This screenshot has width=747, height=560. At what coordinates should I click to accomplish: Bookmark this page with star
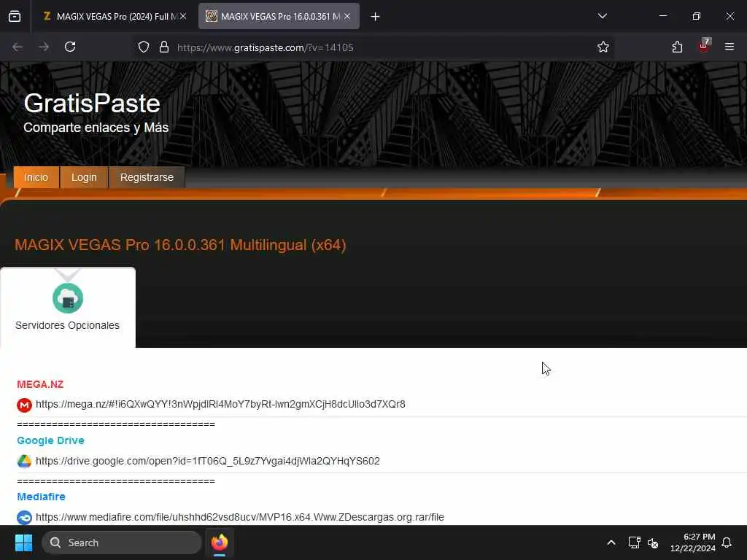tap(603, 47)
